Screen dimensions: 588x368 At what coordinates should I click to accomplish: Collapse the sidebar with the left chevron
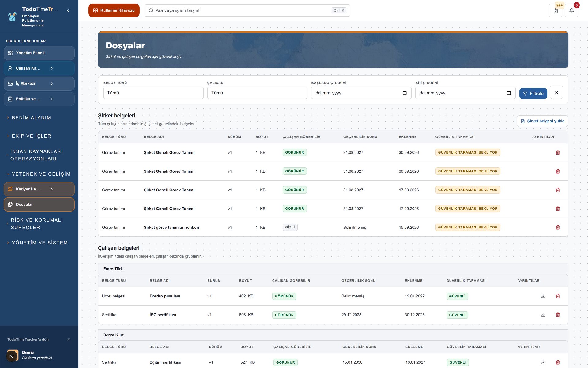pos(68,10)
